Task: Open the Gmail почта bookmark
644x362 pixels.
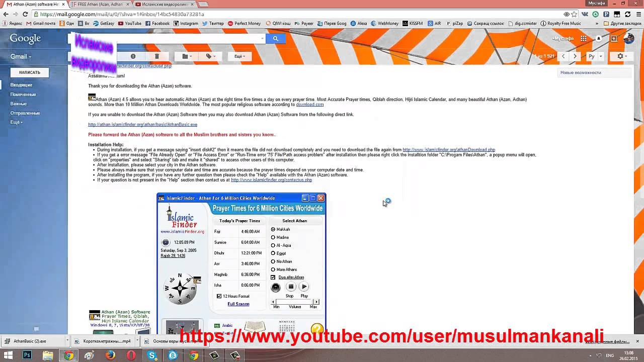Action: click(41, 23)
